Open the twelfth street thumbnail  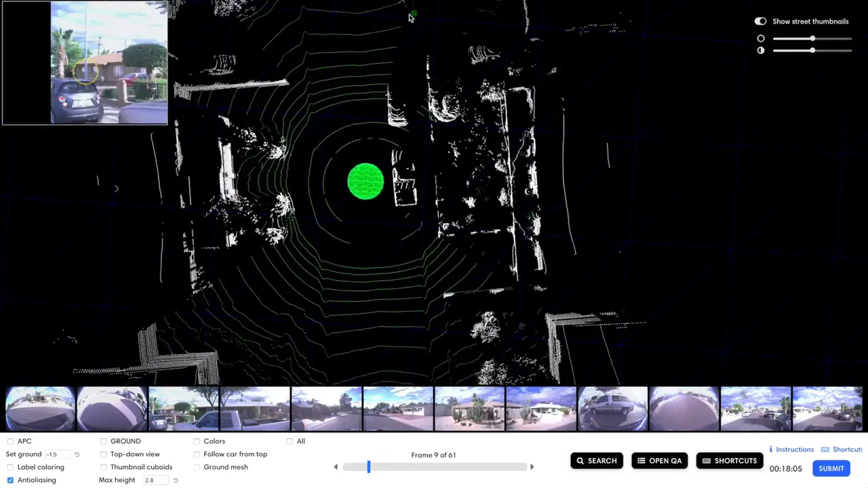(x=827, y=409)
